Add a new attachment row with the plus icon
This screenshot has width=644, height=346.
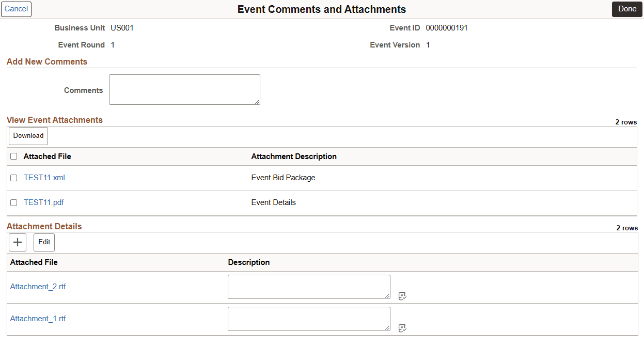pyautogui.click(x=17, y=242)
